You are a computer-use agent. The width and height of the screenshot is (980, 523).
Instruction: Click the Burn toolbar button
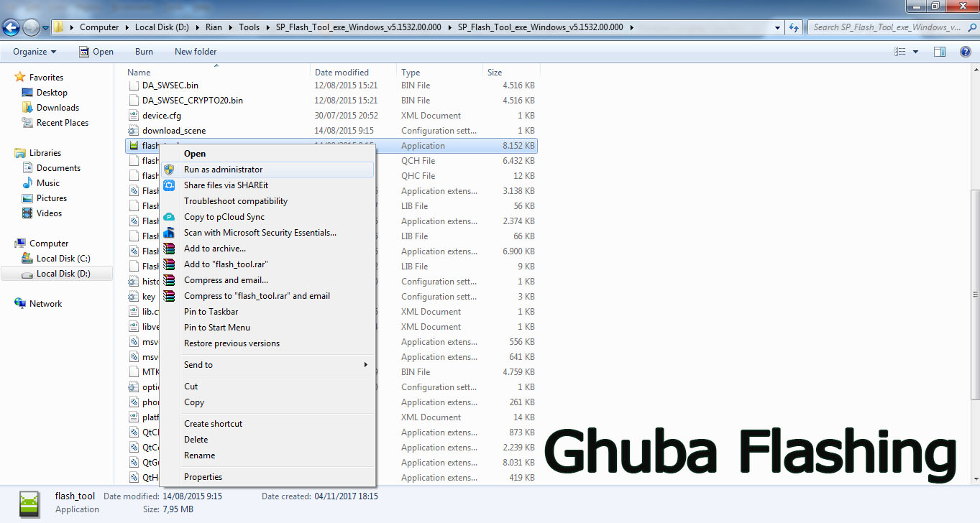tap(143, 51)
